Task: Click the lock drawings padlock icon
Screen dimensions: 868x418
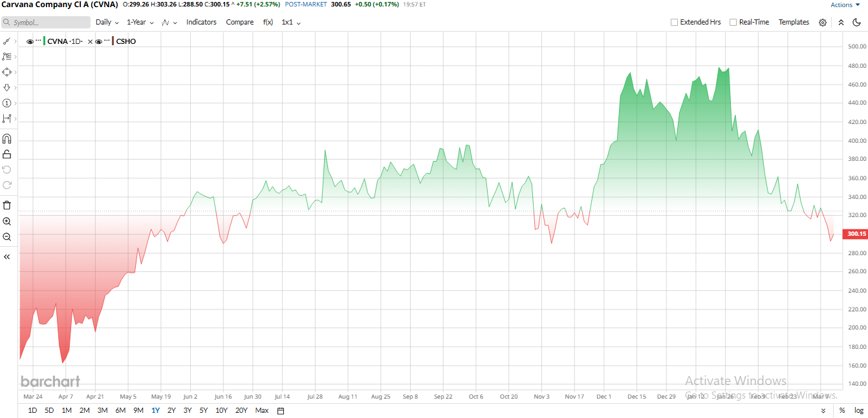Action: (x=7, y=154)
